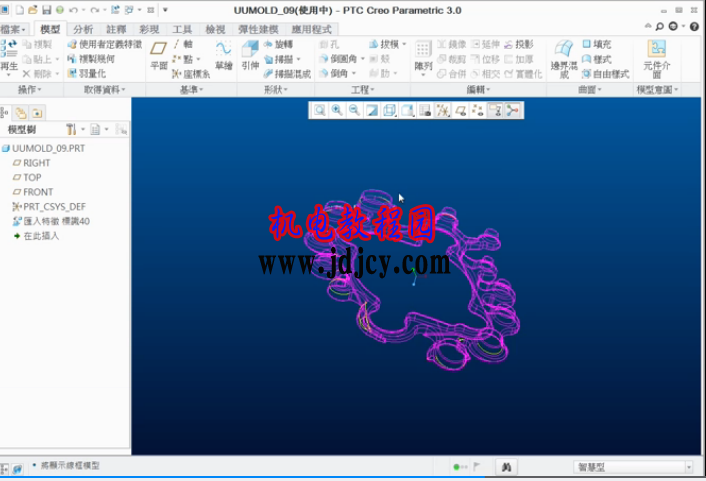Image resolution: width=706 pixels, height=481 pixels.
Task: Open the Component Interface (元件介面) tool
Action: point(656,59)
